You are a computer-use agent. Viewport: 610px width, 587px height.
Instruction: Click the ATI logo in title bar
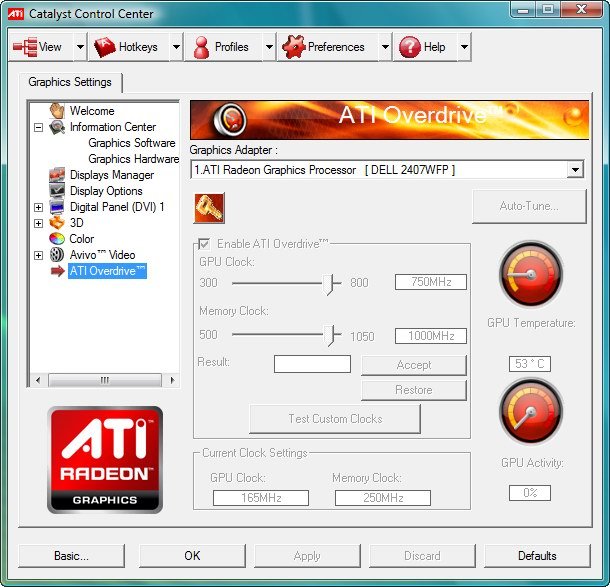16,14
